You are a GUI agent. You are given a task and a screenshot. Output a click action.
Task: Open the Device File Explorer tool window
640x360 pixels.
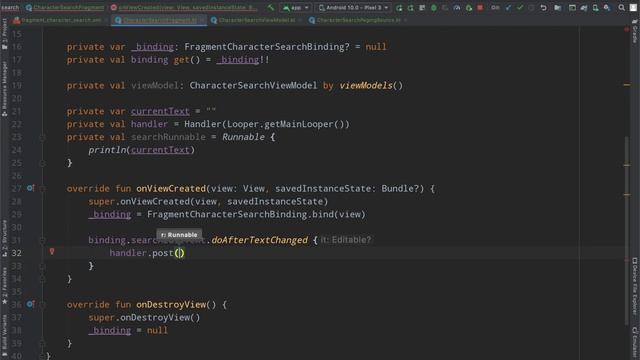pos(635,287)
